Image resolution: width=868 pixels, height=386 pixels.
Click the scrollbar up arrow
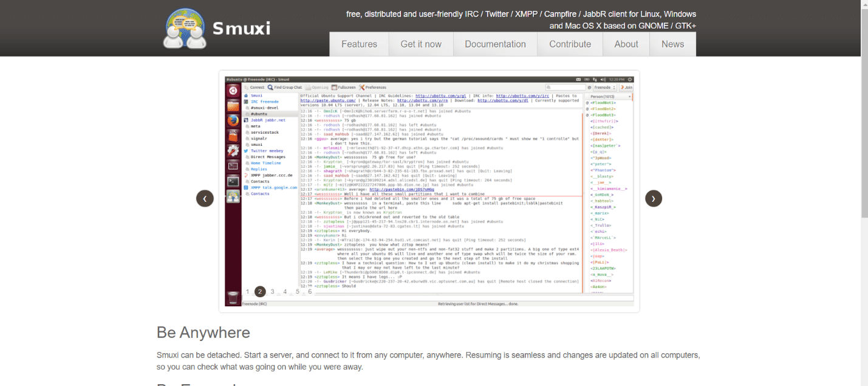click(x=864, y=4)
